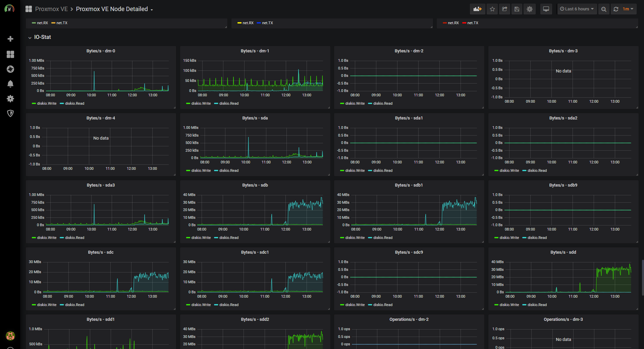Click the dashboards grid icon beside Proxmox VE
This screenshot has height=349, width=644.
point(29,9)
